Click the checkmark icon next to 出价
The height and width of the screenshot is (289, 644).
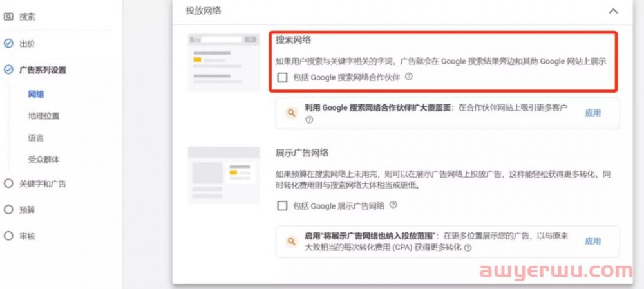pyautogui.click(x=8, y=44)
